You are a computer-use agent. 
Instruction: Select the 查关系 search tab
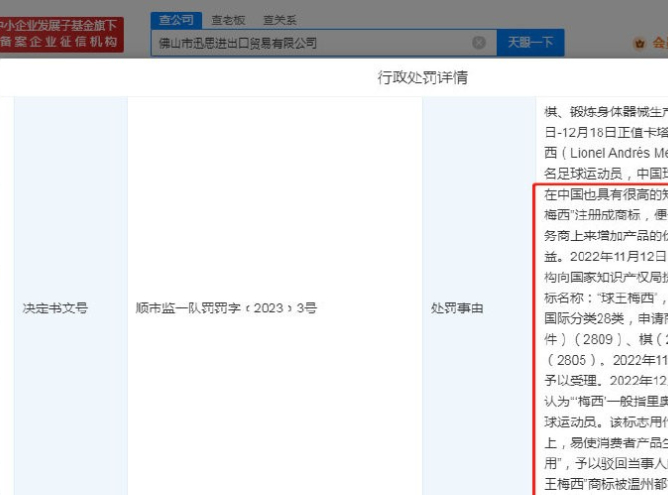(x=279, y=19)
